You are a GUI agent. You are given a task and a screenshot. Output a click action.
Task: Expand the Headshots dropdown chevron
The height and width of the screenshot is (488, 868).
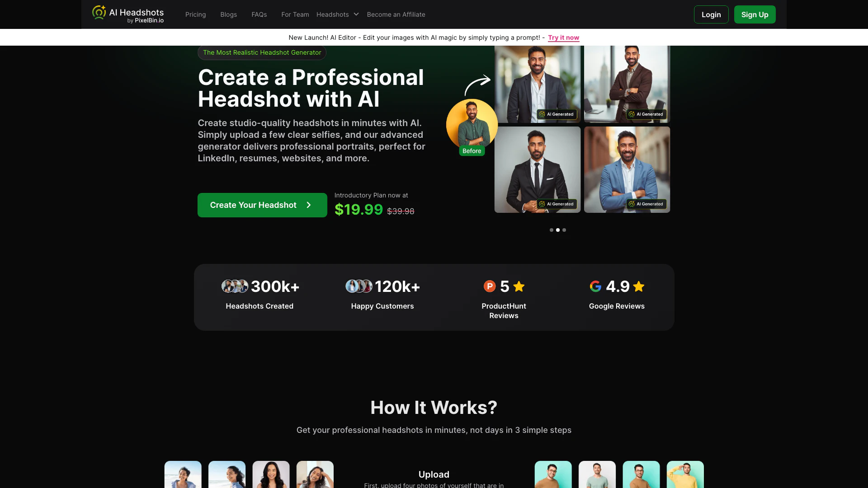pos(356,14)
